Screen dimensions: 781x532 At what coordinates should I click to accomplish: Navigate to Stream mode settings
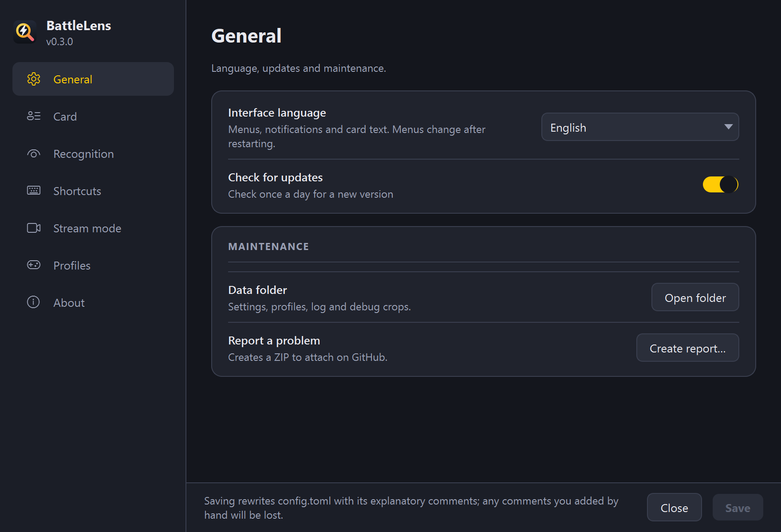(93, 228)
